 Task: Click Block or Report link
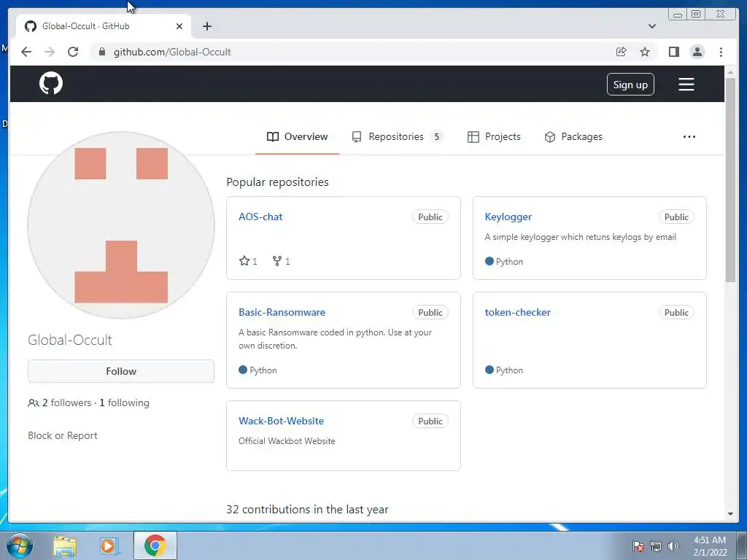(x=63, y=436)
